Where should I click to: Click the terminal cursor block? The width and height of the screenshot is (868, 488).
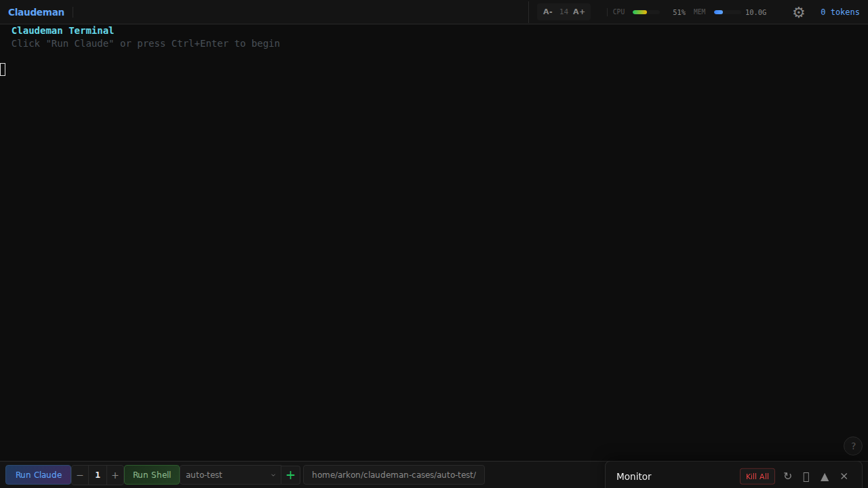(3, 69)
